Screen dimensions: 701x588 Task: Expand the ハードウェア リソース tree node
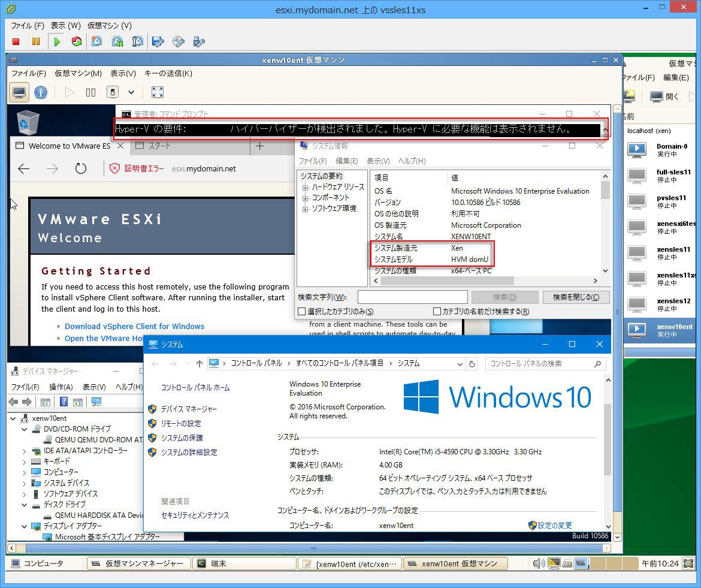[306, 188]
